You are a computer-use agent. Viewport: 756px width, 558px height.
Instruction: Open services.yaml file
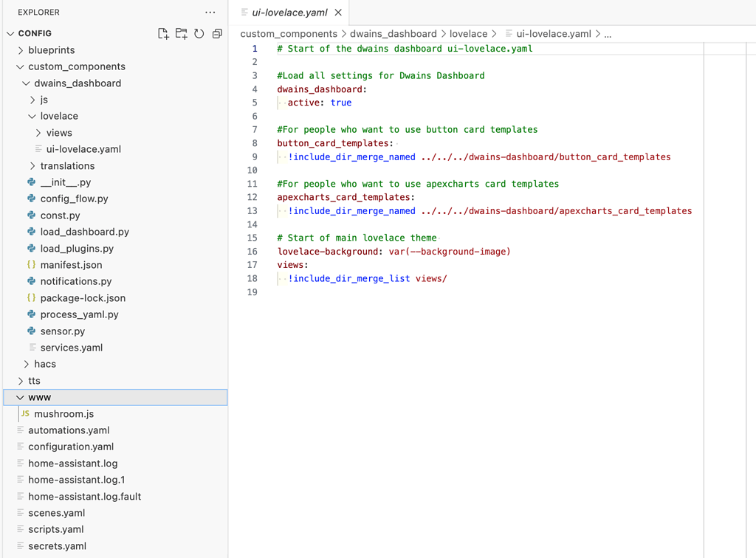point(72,348)
